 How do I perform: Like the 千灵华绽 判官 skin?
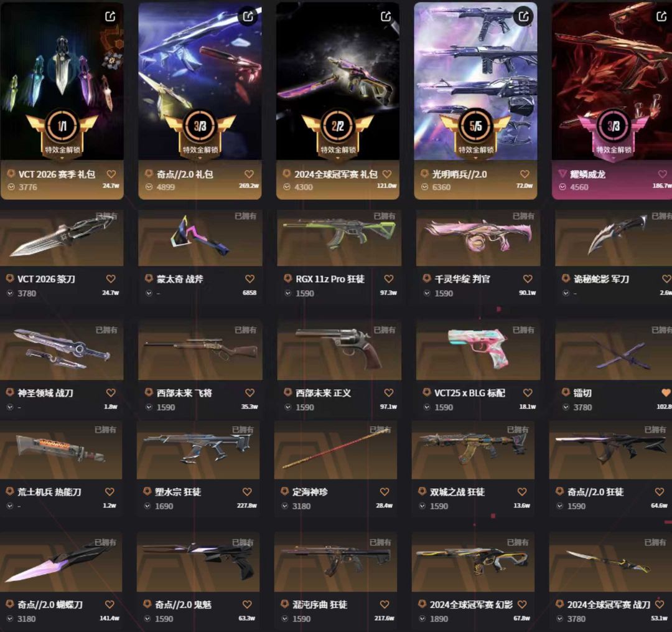528,279
